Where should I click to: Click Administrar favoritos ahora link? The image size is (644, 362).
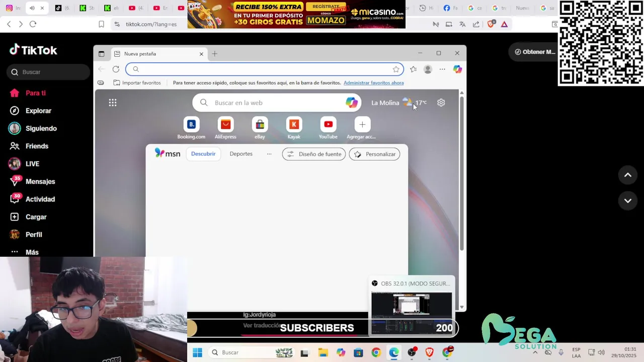(373, 83)
